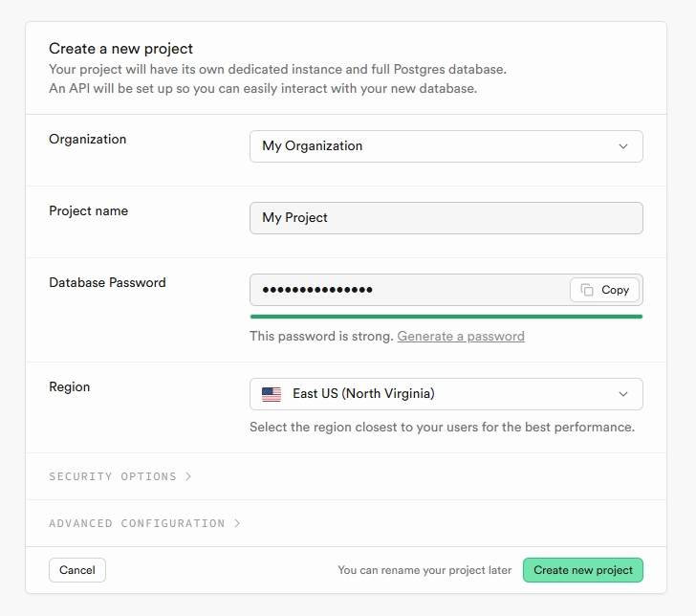Click the arrow beside Security Options
Viewport: 696px width, 616px height.
pos(188,476)
